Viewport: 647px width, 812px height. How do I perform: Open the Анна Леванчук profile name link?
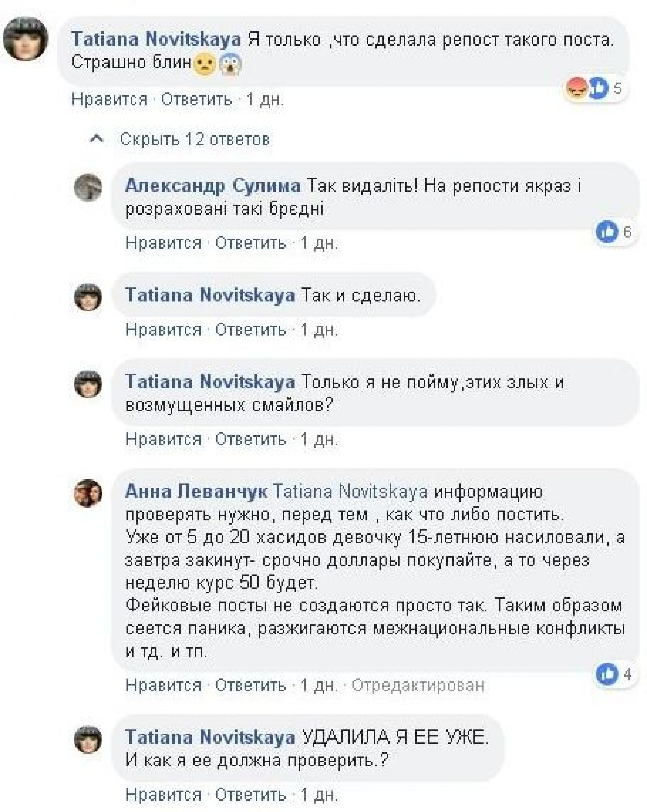[x=196, y=491]
